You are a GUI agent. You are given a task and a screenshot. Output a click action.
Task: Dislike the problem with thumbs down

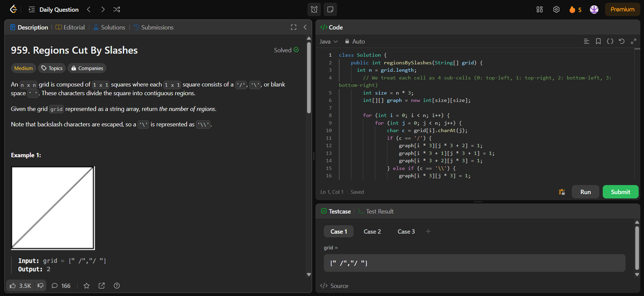pos(40,286)
